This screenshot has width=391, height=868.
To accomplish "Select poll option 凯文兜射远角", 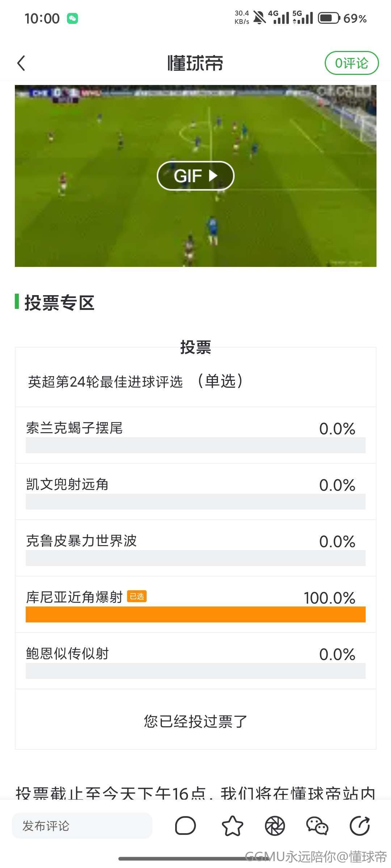I will tap(195, 492).
